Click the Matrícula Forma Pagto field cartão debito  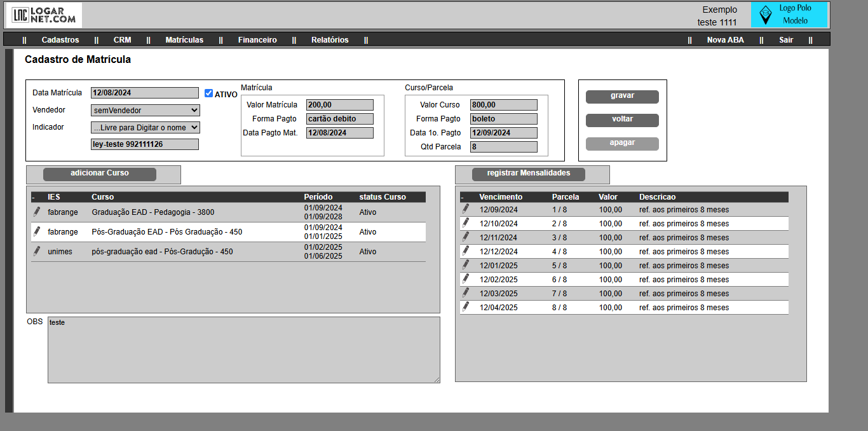(x=340, y=119)
